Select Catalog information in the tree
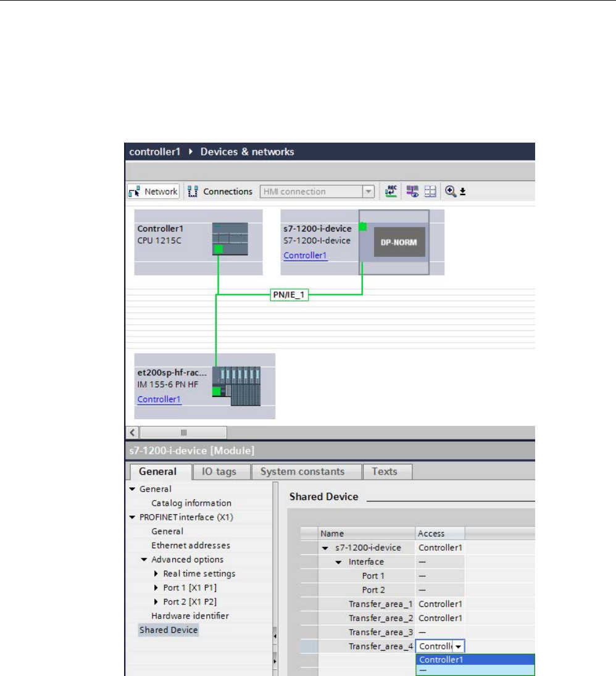Image resolution: width=616 pixels, height=676 pixels. pyautogui.click(x=191, y=503)
